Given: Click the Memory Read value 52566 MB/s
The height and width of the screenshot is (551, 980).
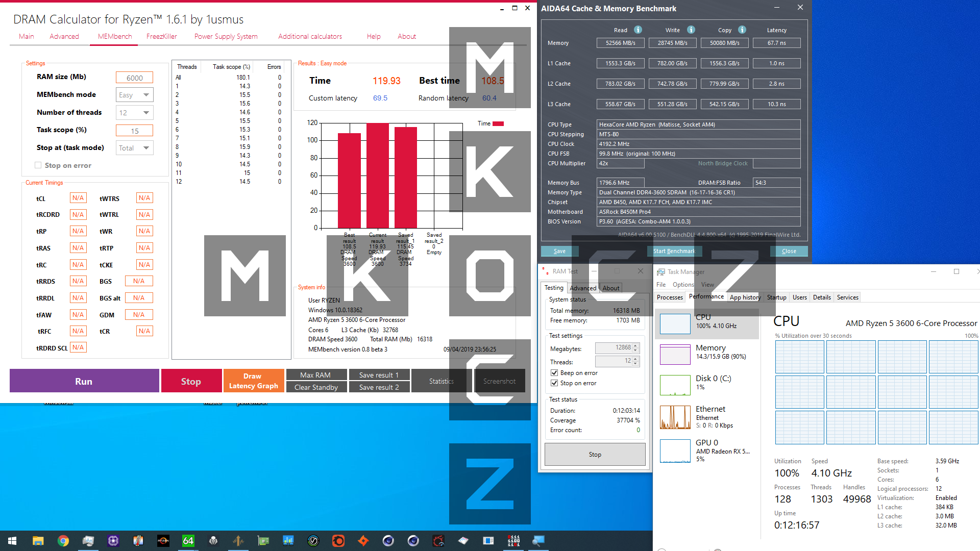Looking at the screenshot, I should [x=621, y=43].
